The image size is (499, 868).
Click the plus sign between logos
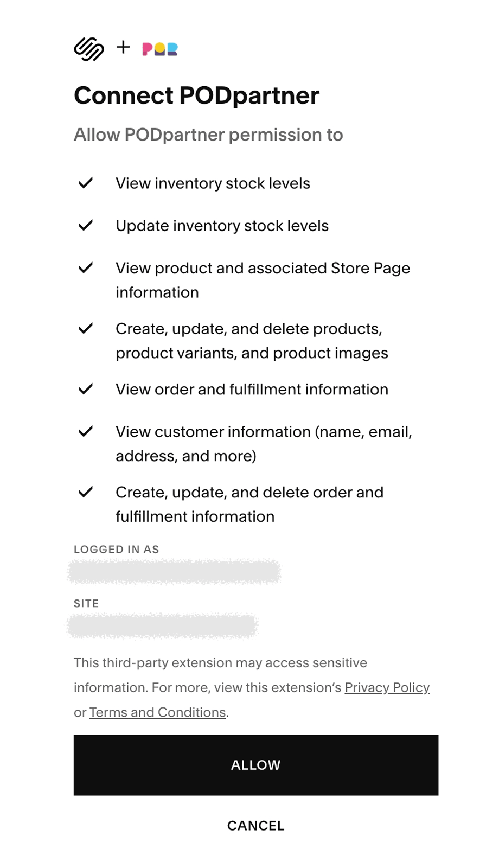(x=123, y=48)
